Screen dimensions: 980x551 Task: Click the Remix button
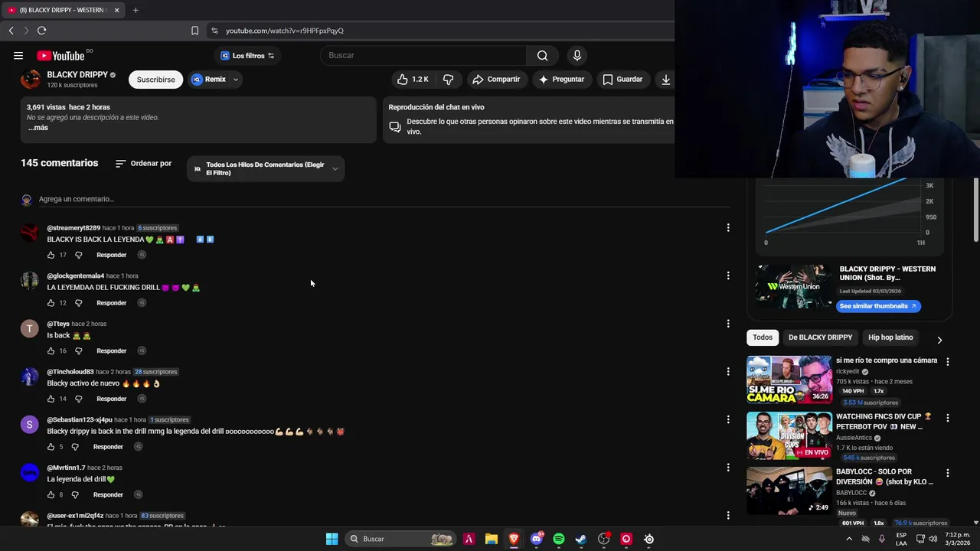(x=208, y=79)
